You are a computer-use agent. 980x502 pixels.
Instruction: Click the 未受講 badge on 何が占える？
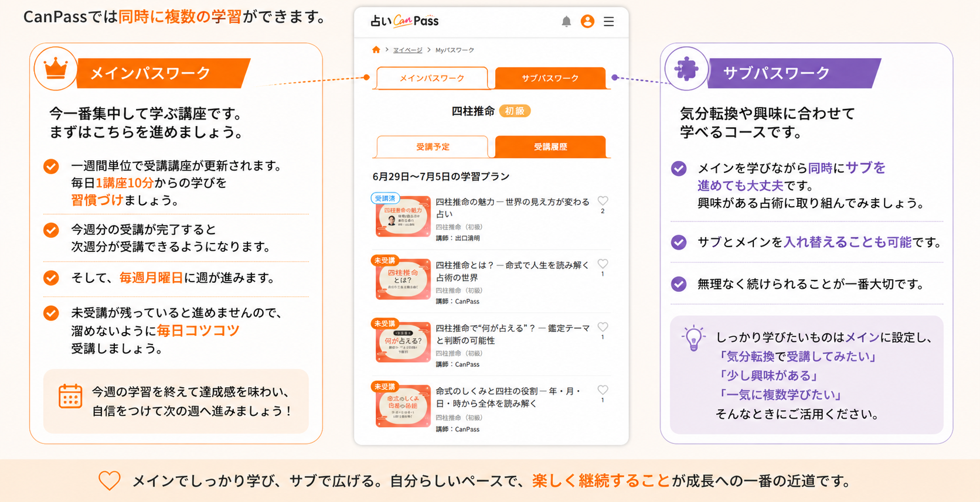point(384,323)
